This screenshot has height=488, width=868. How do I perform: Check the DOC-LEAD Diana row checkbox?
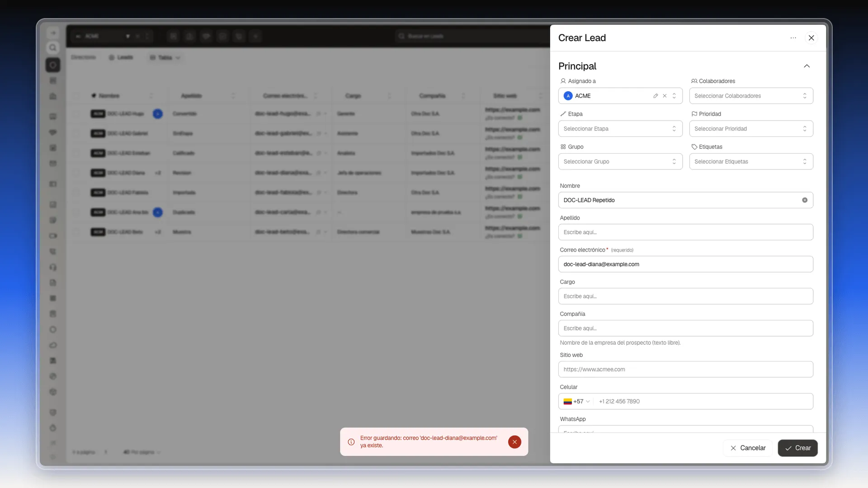pyautogui.click(x=76, y=173)
